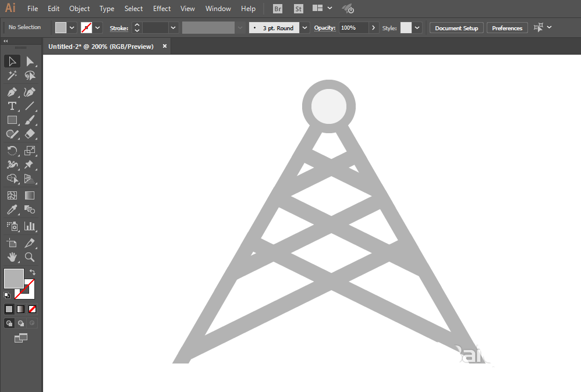Activate the Zoom tool
Image resolution: width=581 pixels, height=392 pixels.
[x=30, y=256]
